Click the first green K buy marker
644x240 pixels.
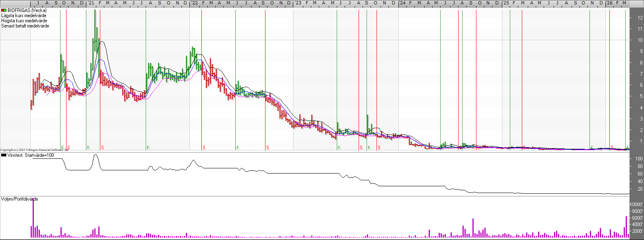[x=62, y=148]
